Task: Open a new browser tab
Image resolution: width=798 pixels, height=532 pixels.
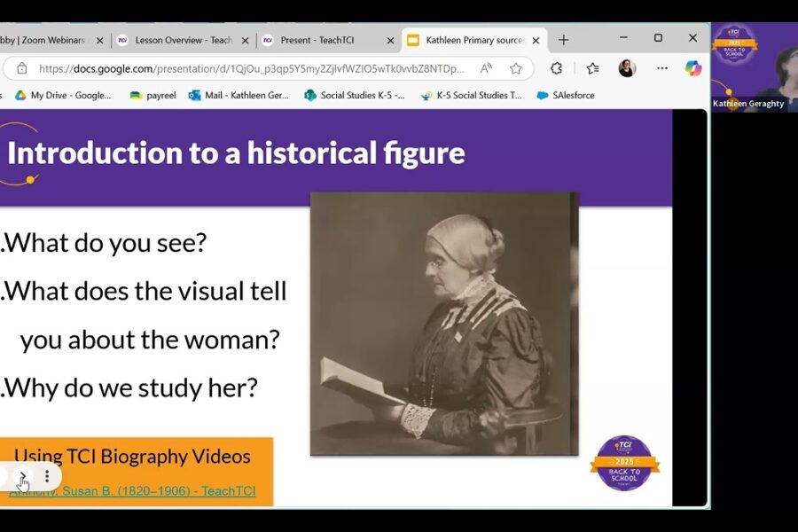Action: [x=563, y=40]
